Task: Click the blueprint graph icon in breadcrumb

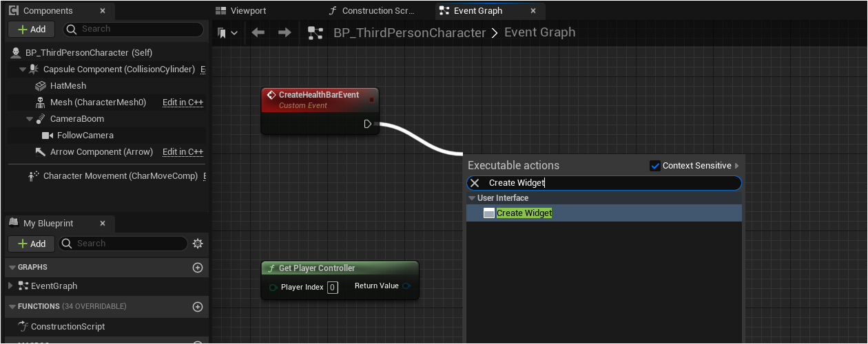Action: [315, 33]
